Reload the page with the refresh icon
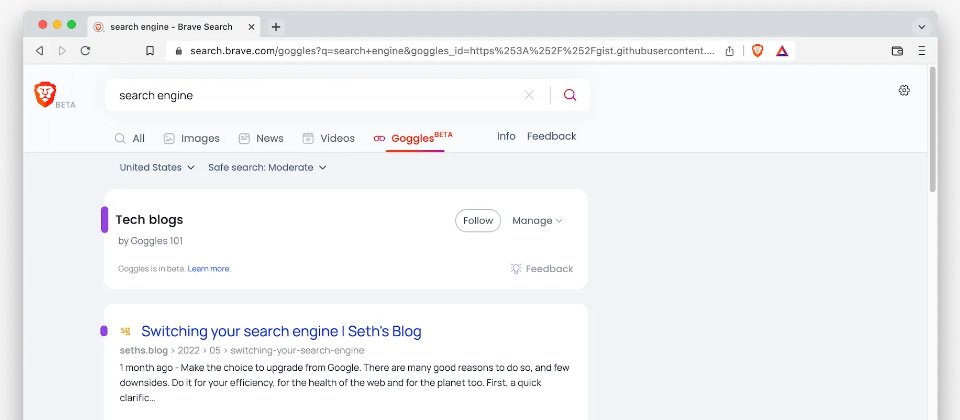 click(85, 51)
